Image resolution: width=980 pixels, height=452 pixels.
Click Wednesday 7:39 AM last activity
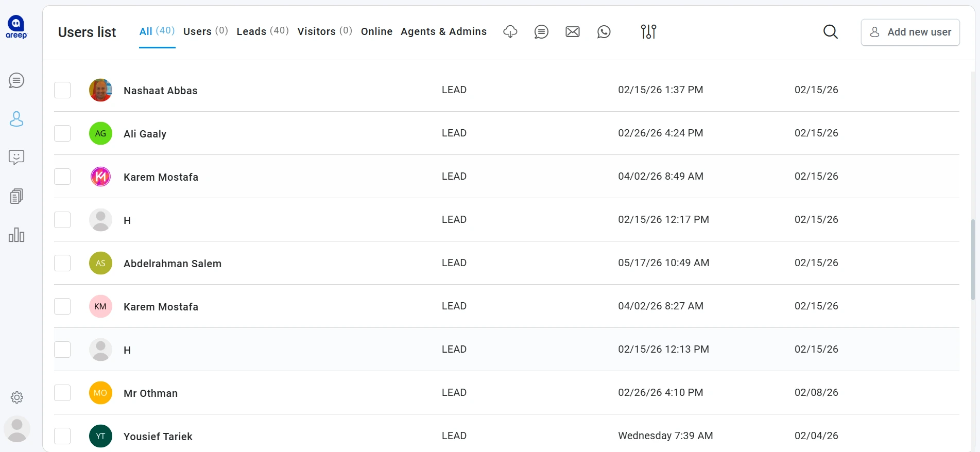(665, 436)
